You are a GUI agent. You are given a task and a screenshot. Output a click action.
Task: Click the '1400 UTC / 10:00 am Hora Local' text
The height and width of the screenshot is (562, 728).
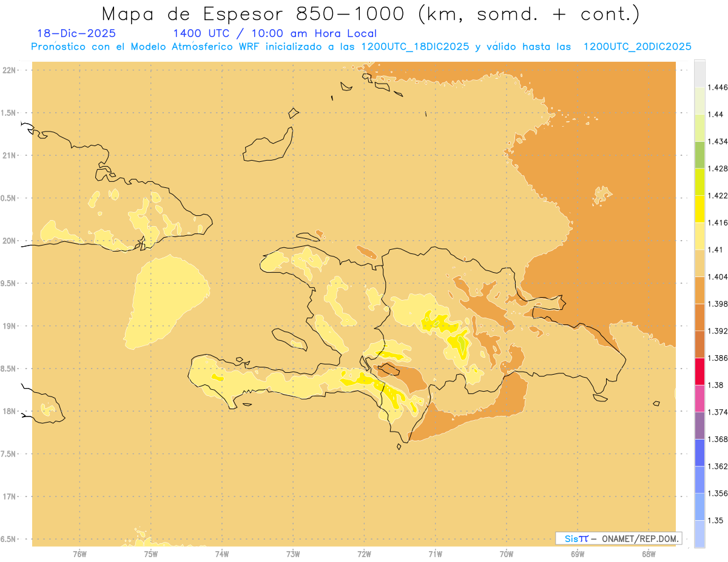[x=275, y=34]
